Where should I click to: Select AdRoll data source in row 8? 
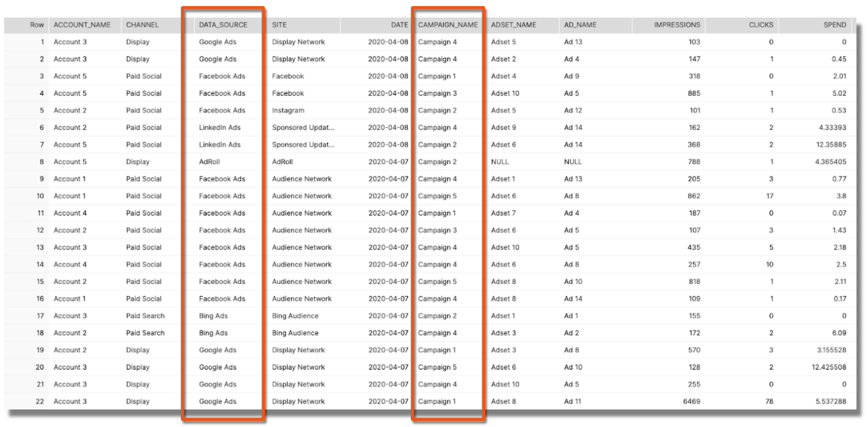(209, 162)
